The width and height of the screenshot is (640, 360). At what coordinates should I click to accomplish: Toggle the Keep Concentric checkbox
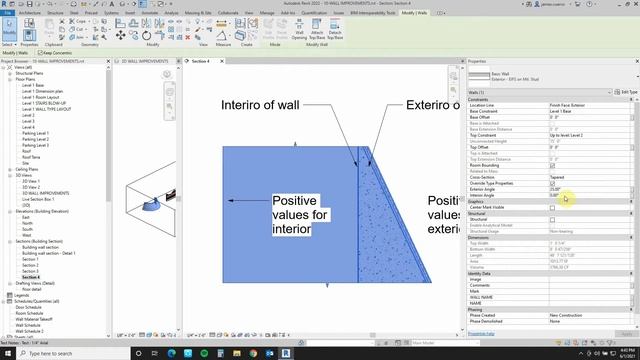tap(40, 53)
